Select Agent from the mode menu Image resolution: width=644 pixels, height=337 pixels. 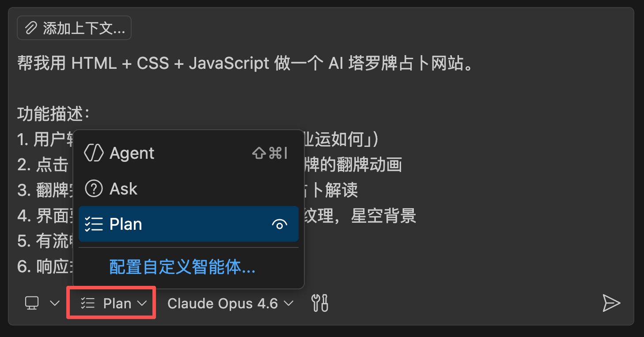133,153
